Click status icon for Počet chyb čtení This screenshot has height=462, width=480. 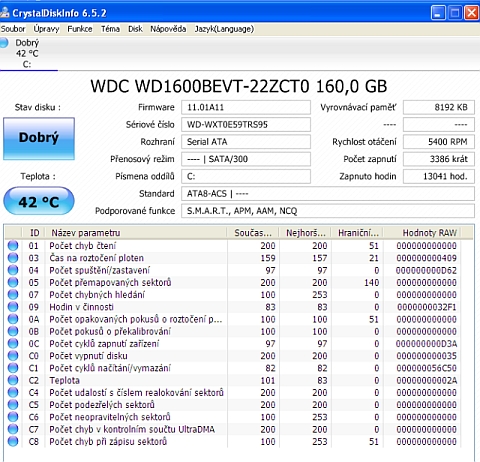pyautogui.click(x=13, y=246)
